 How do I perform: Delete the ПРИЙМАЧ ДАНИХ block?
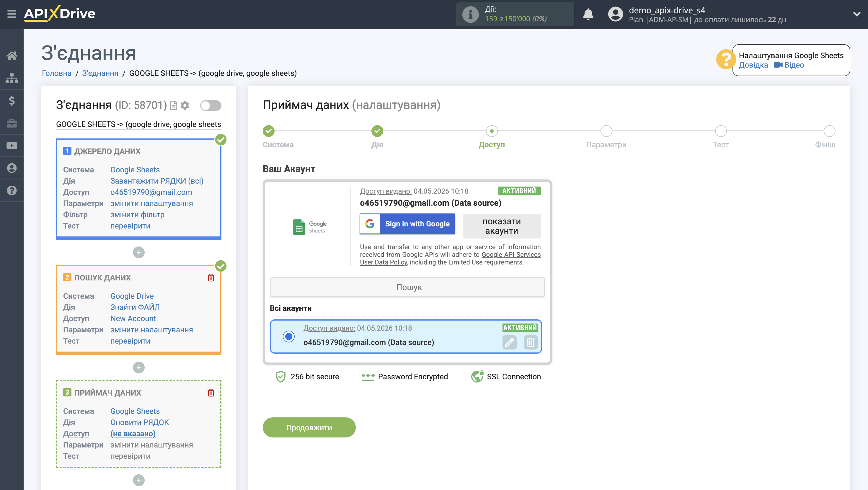[x=211, y=393]
